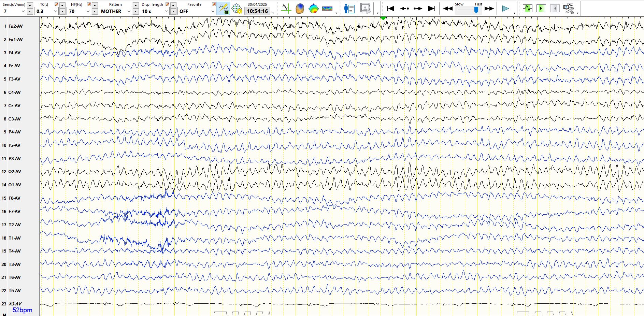Click the video clip scissors icon
Viewport: 644px width, 316px height.
click(x=568, y=9)
